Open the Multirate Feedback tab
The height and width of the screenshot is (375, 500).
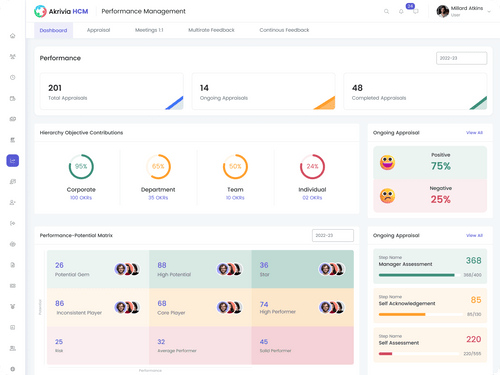point(211,30)
